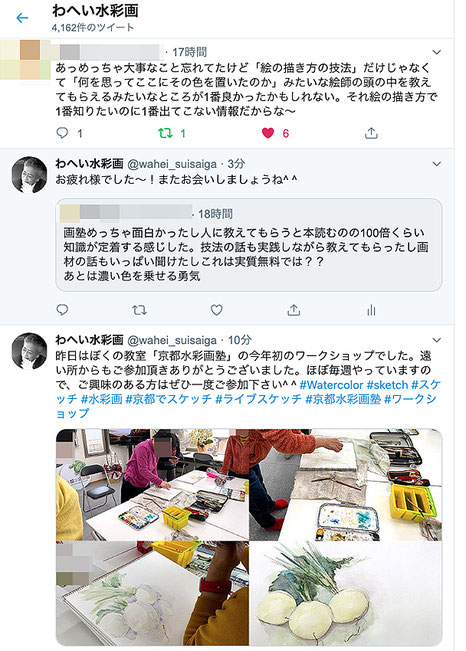Open the workshop photo with pink sweater
The height and width of the screenshot is (651, 466).
(x=152, y=485)
